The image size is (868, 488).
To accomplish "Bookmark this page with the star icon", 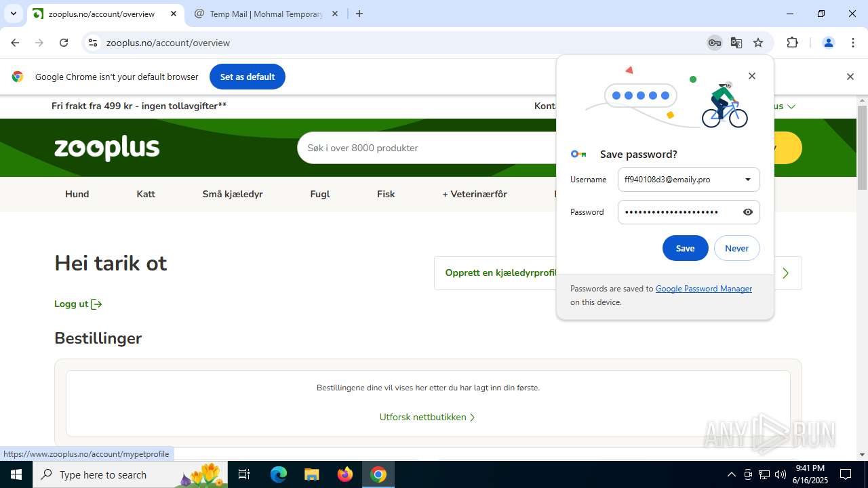I will pos(758,43).
